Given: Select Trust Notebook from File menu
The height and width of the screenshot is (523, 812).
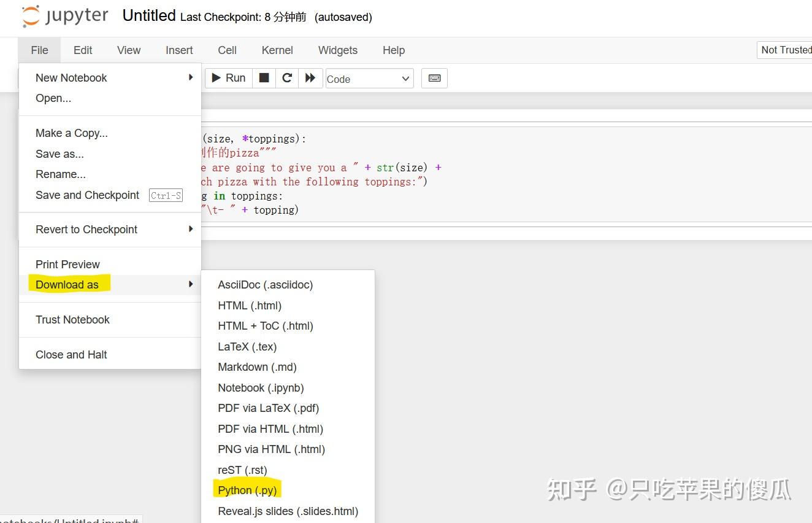Looking at the screenshot, I should (x=72, y=319).
